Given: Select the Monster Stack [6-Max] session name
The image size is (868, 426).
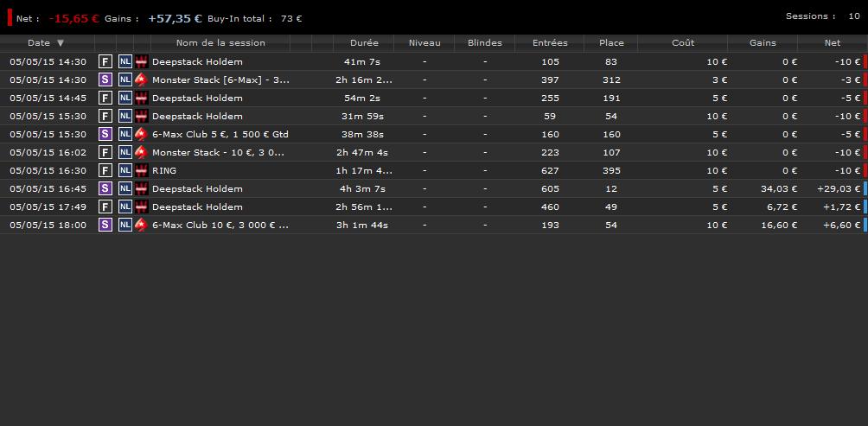Looking at the screenshot, I should [x=220, y=79].
